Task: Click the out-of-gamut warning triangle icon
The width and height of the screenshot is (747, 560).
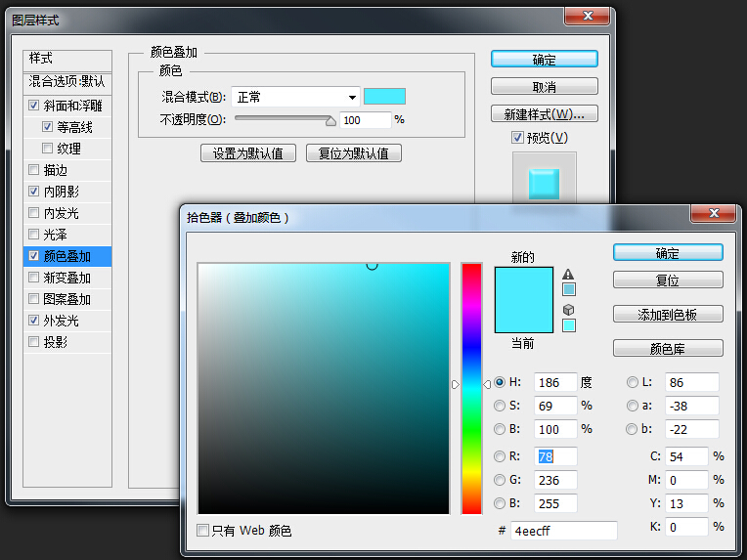Action: tap(568, 275)
